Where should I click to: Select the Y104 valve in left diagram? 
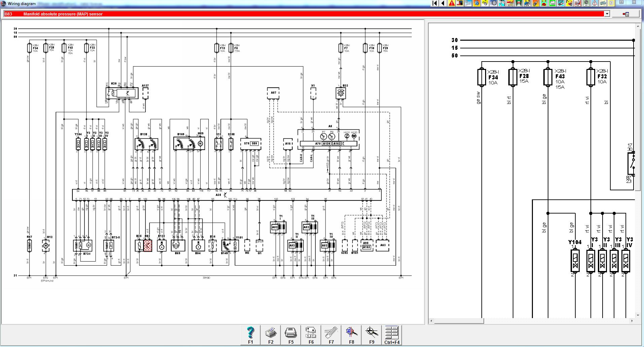click(x=78, y=144)
